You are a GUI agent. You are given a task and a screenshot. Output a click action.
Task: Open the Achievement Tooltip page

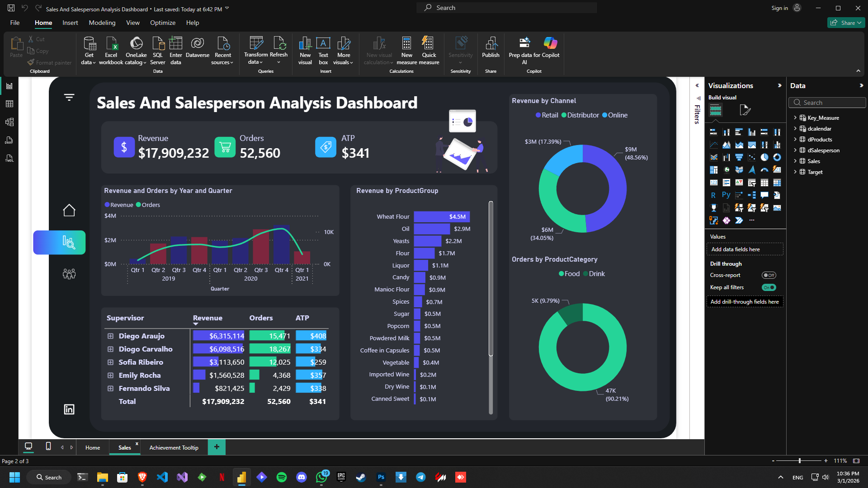[174, 447]
